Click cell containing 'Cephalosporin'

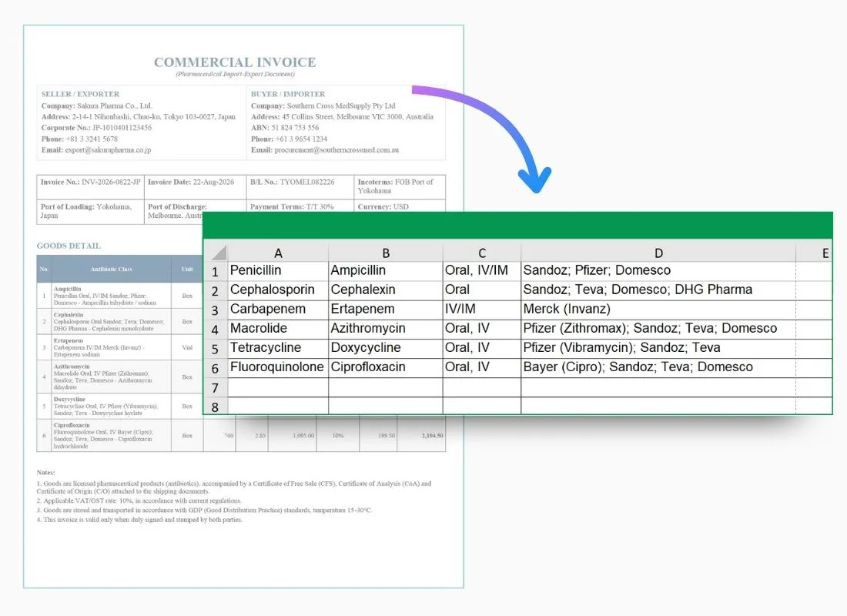(x=278, y=290)
